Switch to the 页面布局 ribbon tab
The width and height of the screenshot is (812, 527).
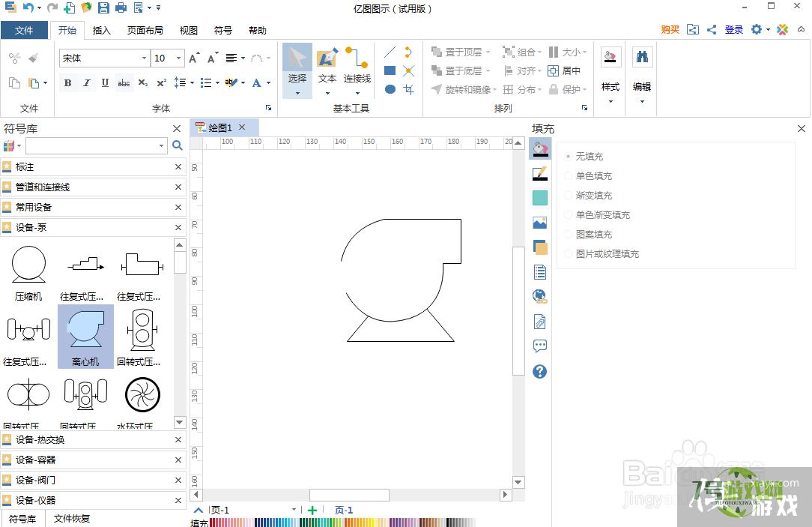[x=145, y=30]
